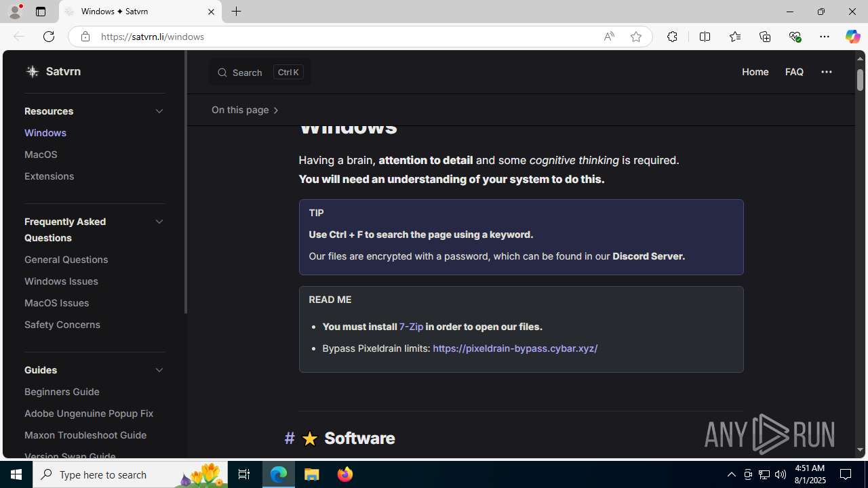The image size is (868, 488).
Task: Open Browser essentials heart icon
Action: (x=795, y=37)
